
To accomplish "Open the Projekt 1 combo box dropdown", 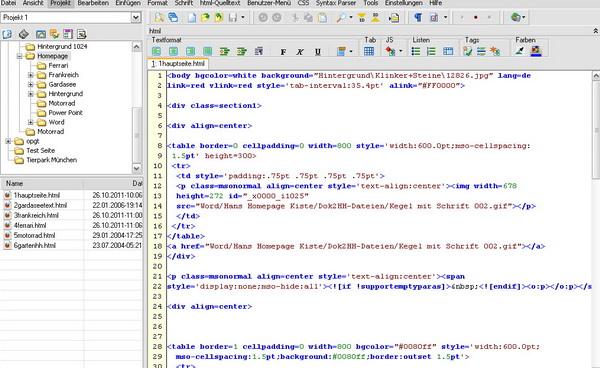I will [135, 17].
